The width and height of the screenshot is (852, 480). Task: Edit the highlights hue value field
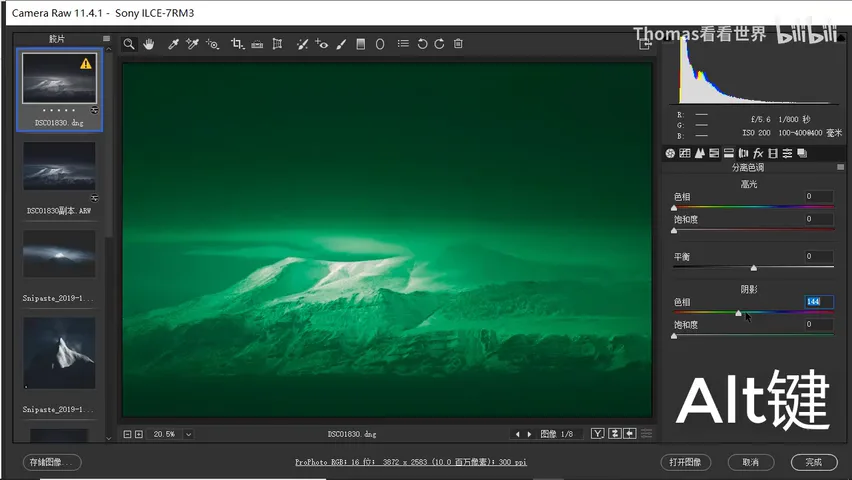tap(818, 196)
